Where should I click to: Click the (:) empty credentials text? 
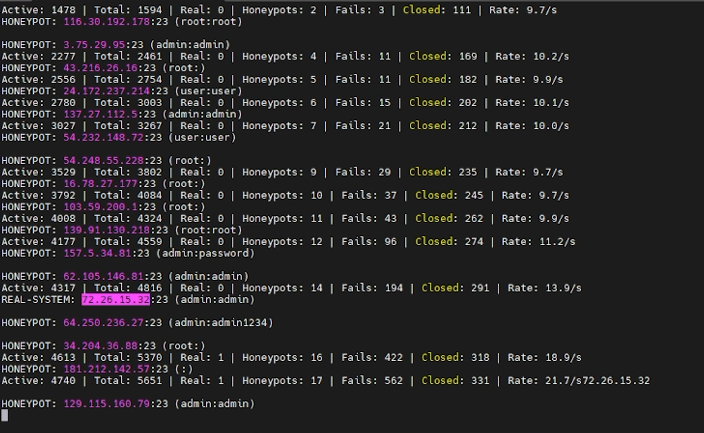(x=184, y=369)
